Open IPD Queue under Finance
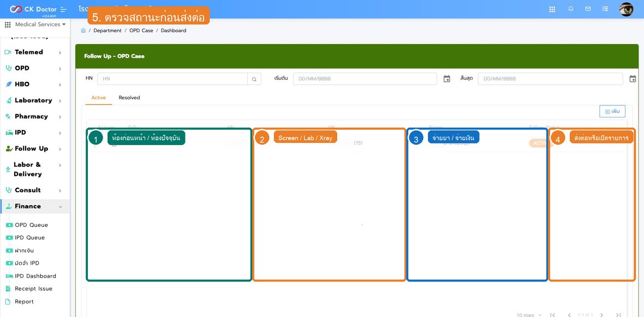Image resolution: width=644 pixels, height=317 pixels. click(29, 238)
